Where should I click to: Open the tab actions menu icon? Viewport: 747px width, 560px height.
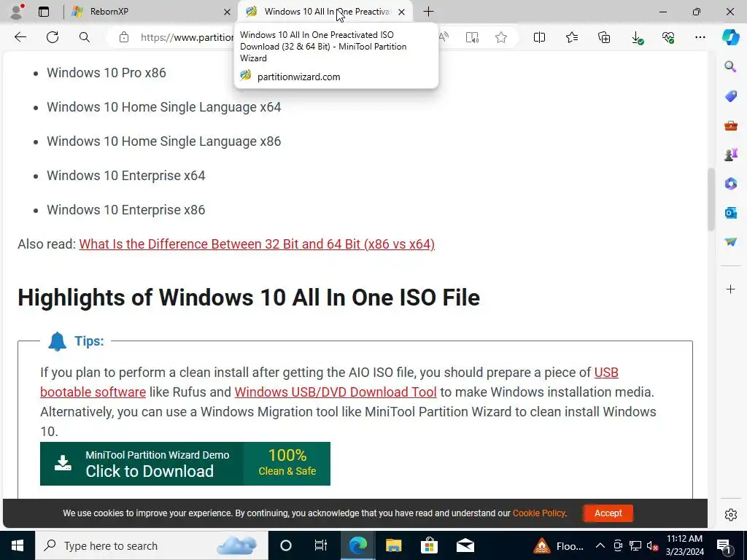(44, 12)
